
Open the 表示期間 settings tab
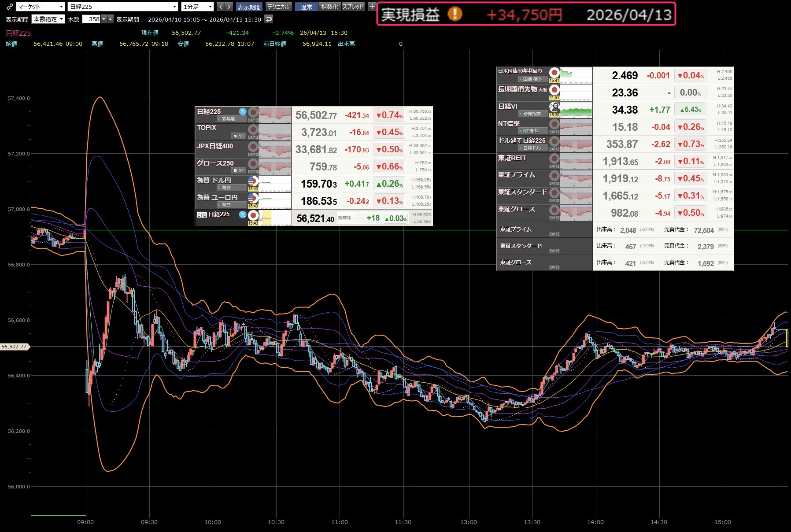(x=249, y=7)
